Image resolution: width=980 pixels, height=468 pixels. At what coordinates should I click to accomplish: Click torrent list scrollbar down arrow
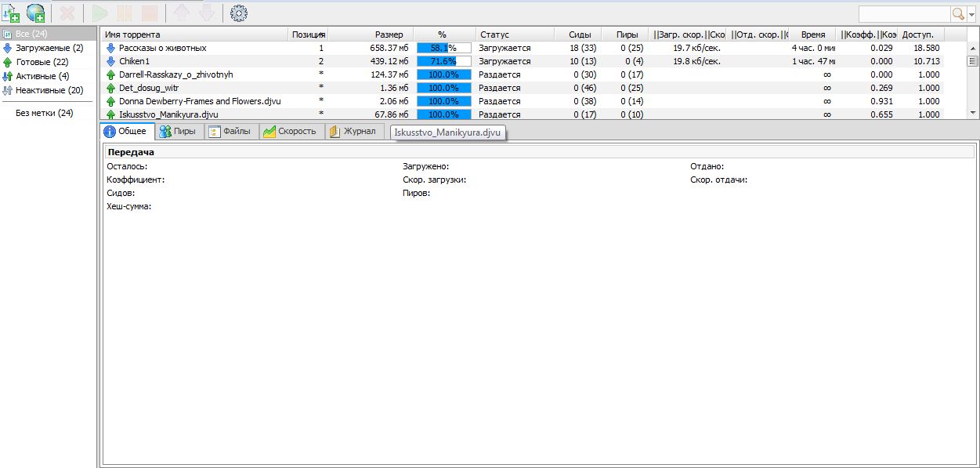(974, 114)
